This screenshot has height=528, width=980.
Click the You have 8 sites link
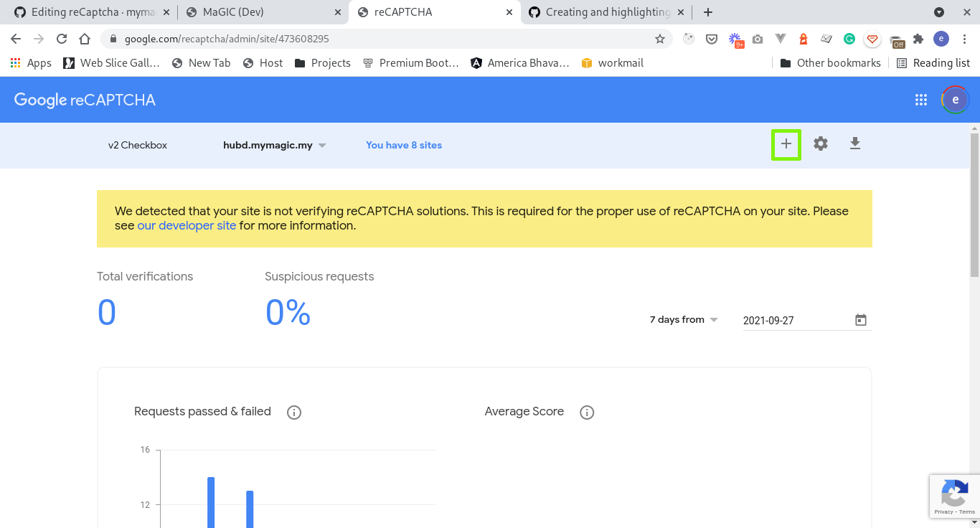(403, 145)
